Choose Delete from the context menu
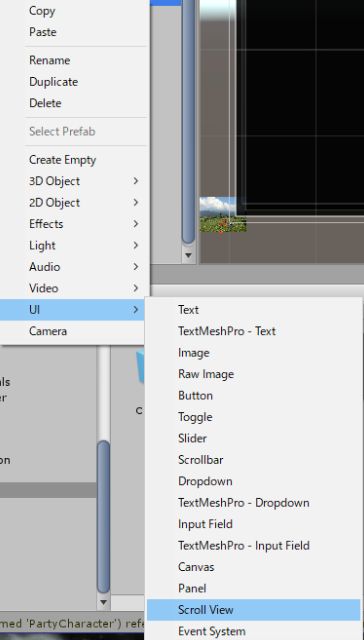Viewport: 364px width, 640px height. click(x=45, y=103)
